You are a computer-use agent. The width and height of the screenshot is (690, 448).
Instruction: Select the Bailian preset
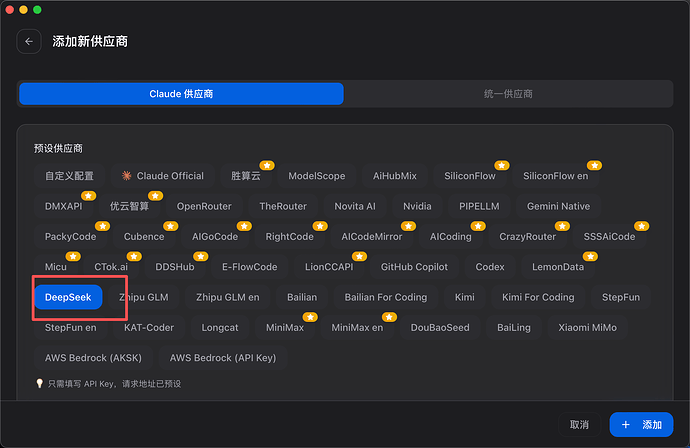[x=302, y=297]
